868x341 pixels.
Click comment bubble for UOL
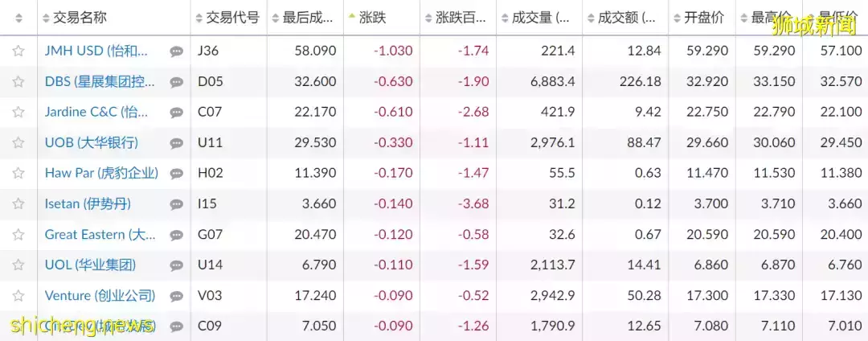tap(177, 265)
